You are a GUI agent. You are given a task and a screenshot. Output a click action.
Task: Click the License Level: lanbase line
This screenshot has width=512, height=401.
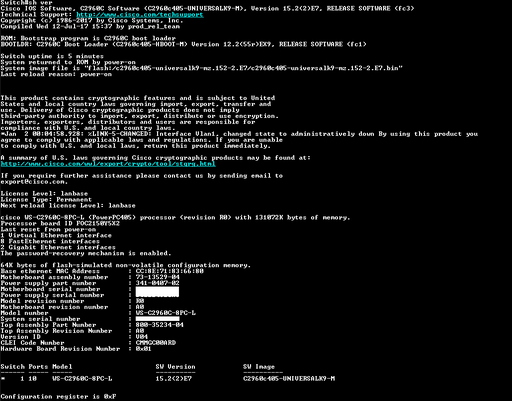pos(44,194)
